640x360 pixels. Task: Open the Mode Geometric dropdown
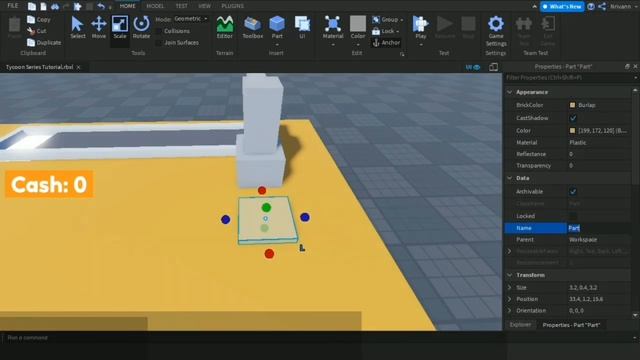pos(191,19)
